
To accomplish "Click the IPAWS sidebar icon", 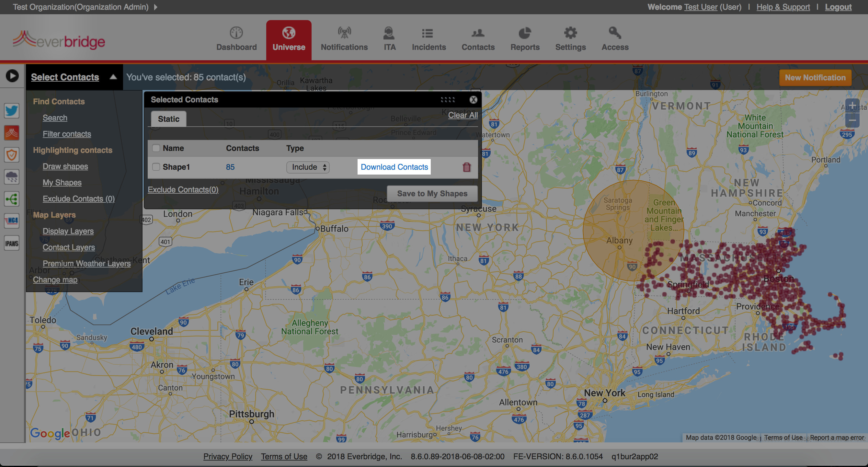I will pos(11,243).
